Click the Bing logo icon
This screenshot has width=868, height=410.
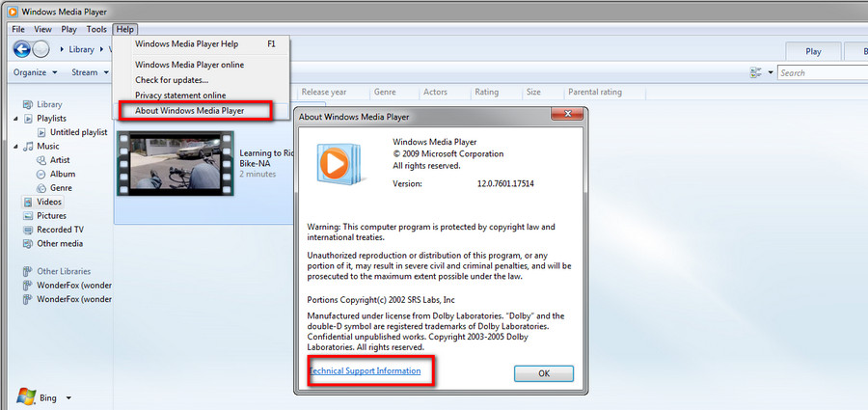[26, 396]
